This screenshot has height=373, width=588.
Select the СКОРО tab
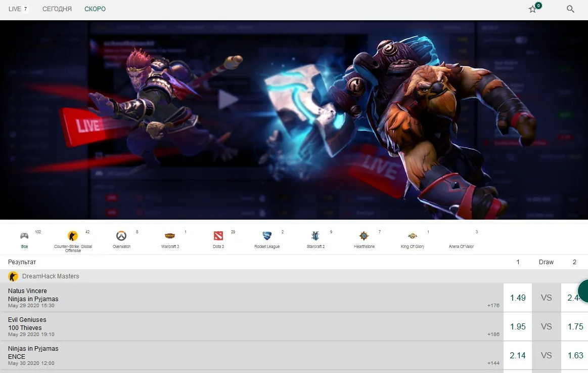[x=95, y=9]
